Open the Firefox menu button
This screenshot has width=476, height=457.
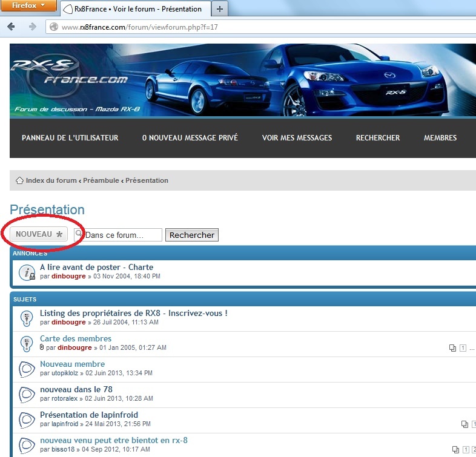[x=28, y=5]
